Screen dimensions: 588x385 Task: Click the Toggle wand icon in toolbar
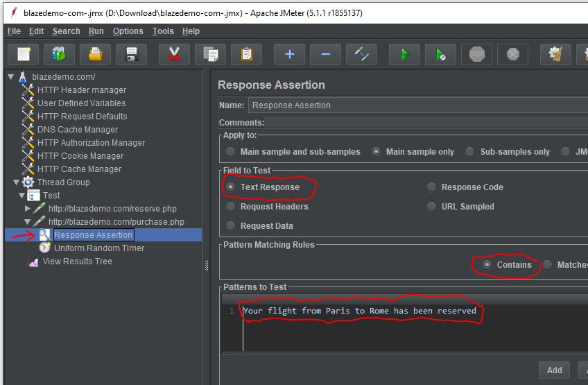[x=361, y=54]
